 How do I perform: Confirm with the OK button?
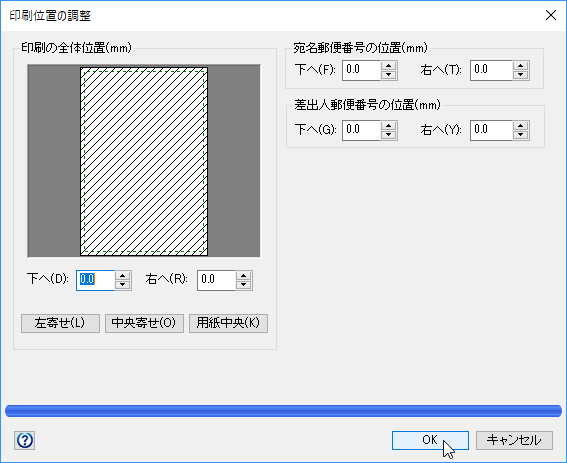tap(430, 440)
